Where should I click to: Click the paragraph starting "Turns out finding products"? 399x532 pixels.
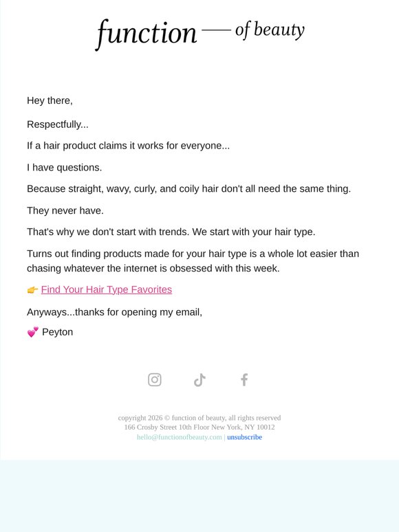tap(193, 261)
